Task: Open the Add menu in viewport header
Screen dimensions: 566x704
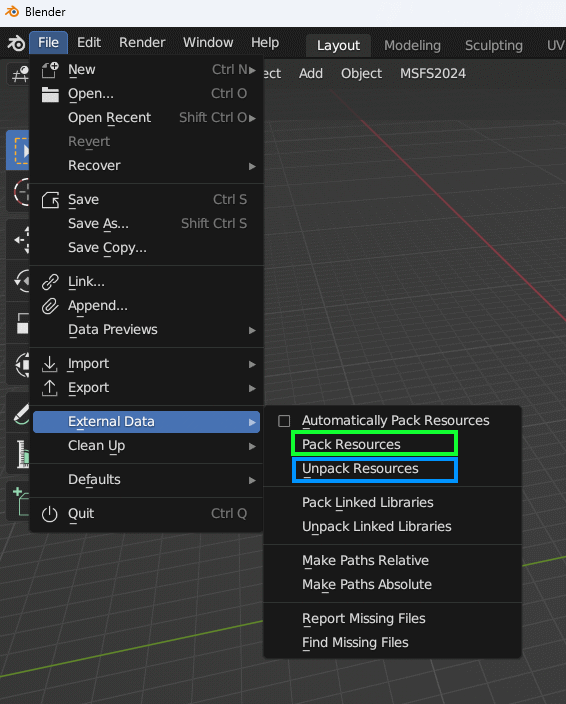Action: (x=311, y=74)
